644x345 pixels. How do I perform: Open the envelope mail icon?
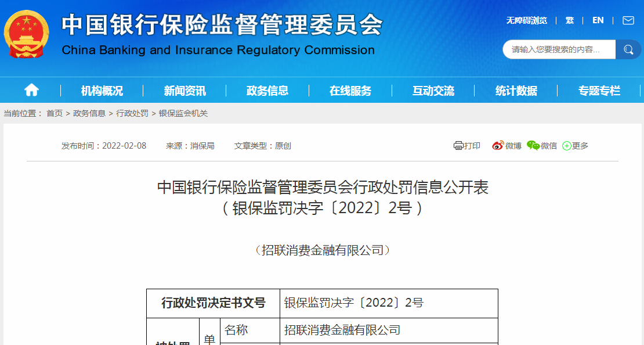pyautogui.click(x=628, y=20)
